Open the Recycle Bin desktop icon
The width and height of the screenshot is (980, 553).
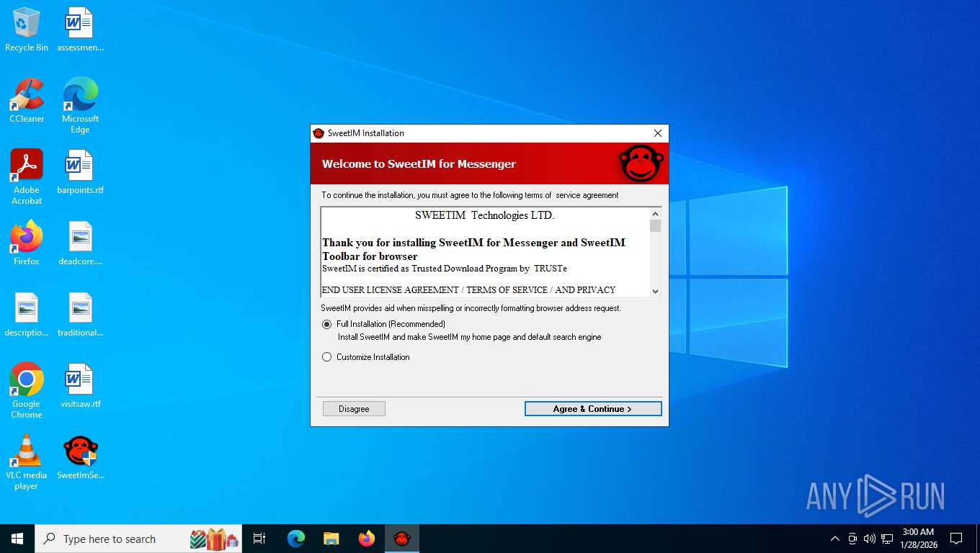tap(27, 30)
